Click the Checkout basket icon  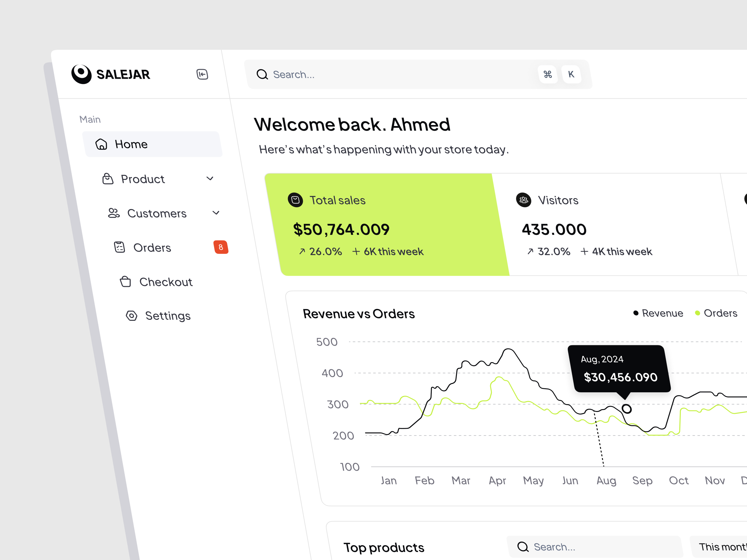pos(125,282)
